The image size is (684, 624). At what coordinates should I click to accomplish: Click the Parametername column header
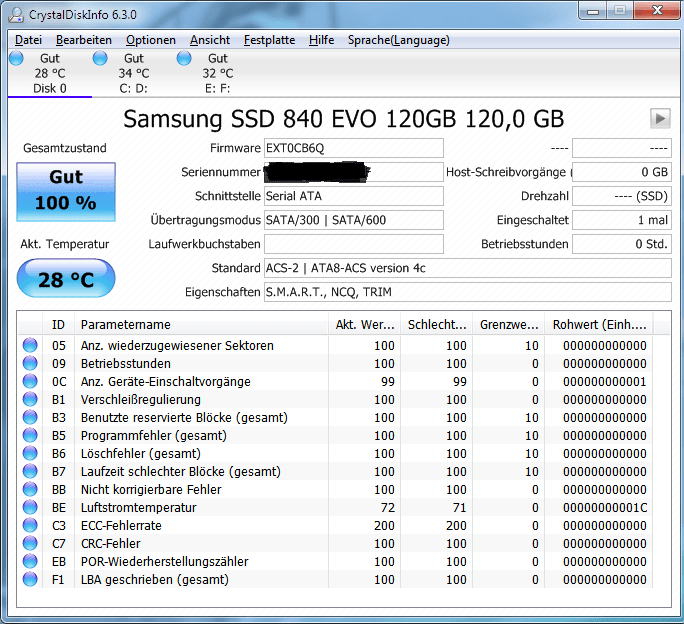[x=201, y=325]
